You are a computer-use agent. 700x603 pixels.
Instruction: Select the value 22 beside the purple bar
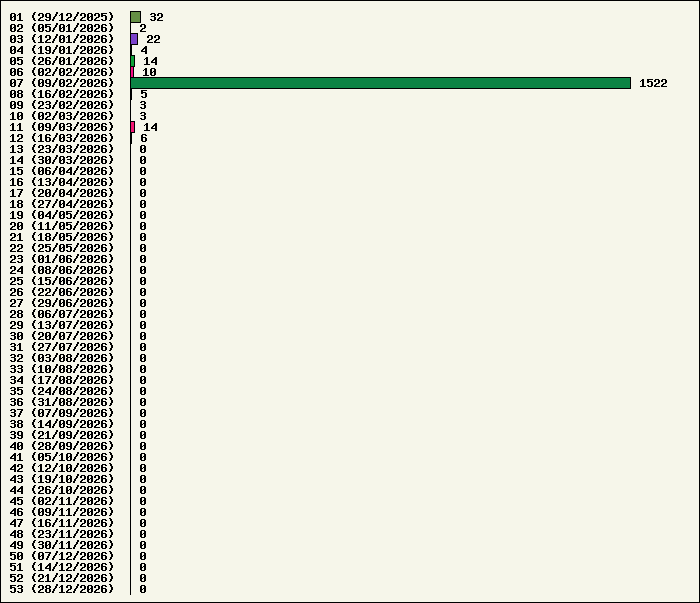pos(153,40)
